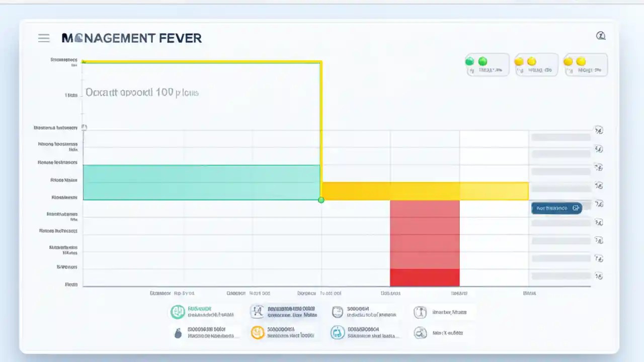Click the help icon in top right corner
This screenshot has width=644, height=362.
(601, 36)
